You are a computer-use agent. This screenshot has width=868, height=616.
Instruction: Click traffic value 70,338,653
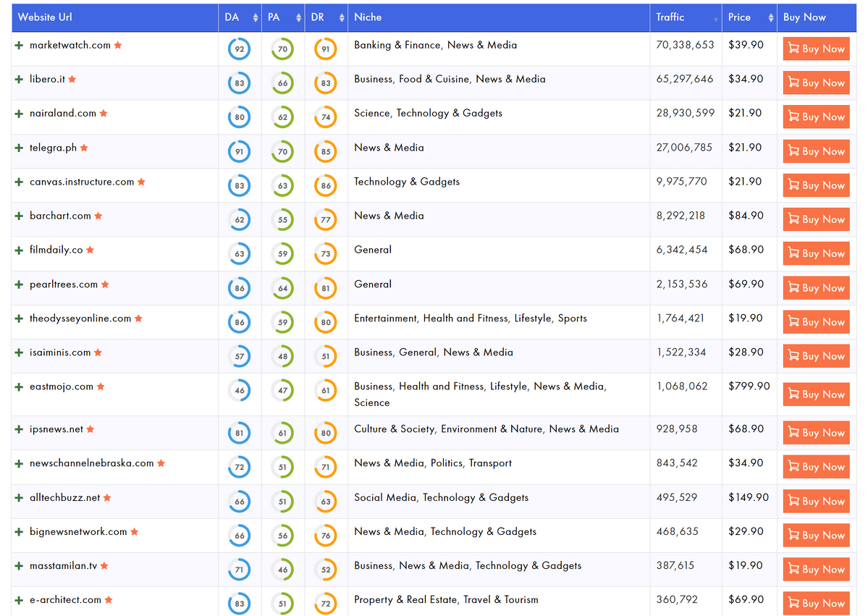[686, 45]
